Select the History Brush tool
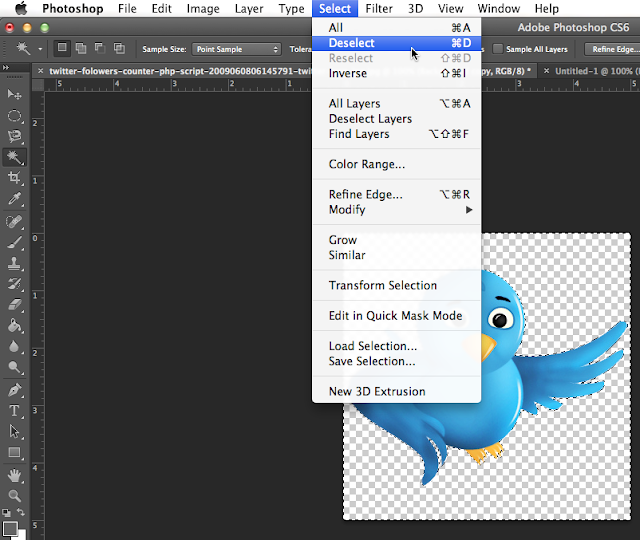 [x=14, y=284]
